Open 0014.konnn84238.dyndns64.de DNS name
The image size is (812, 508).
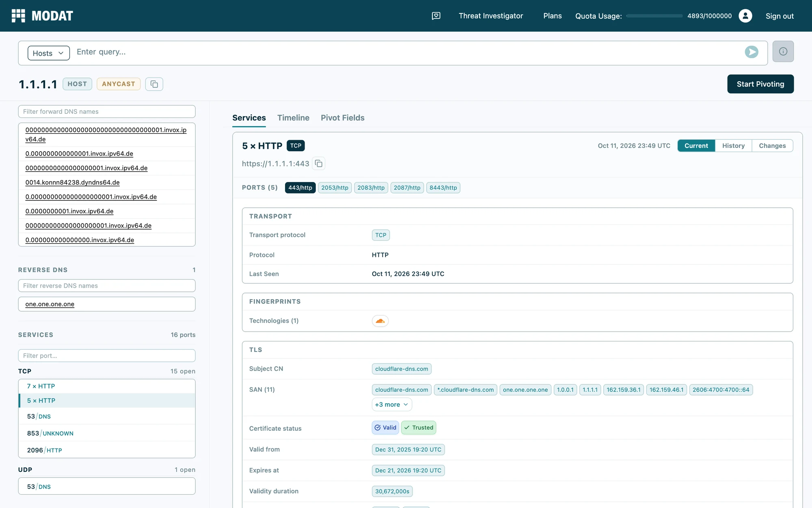tap(72, 182)
